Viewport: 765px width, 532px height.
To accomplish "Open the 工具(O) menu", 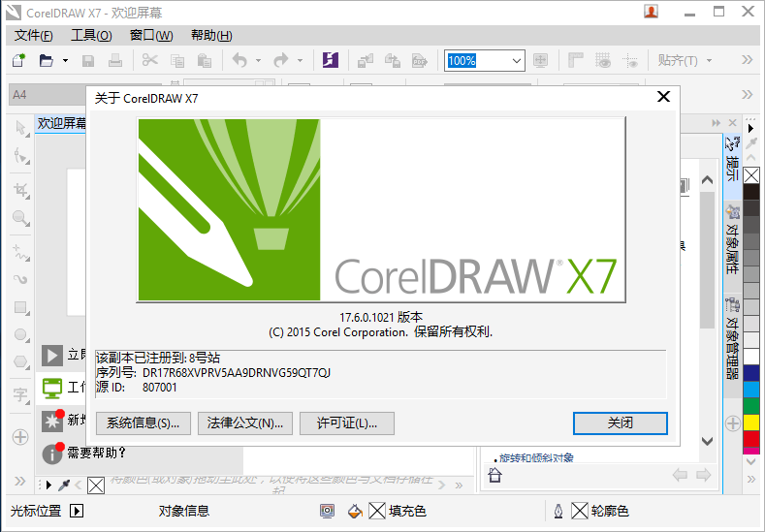I will coord(91,36).
